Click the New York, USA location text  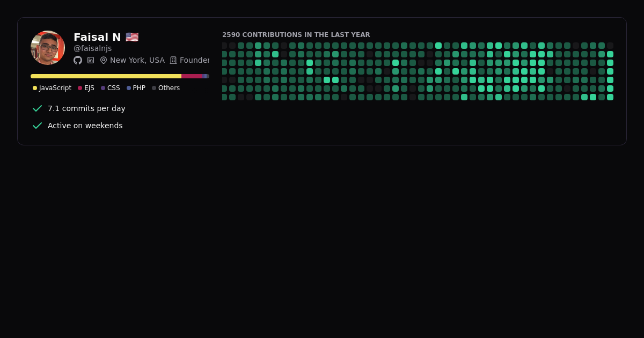(137, 60)
